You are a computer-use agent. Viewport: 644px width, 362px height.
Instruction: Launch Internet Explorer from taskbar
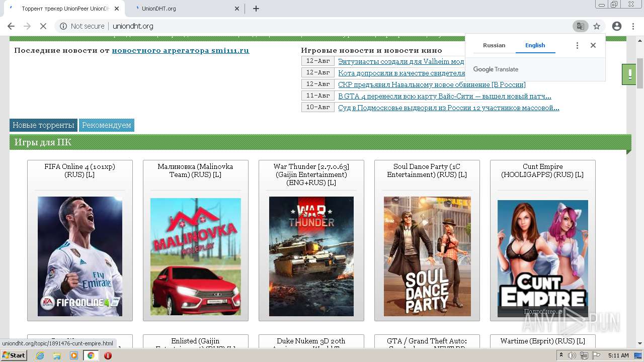[x=40, y=355]
